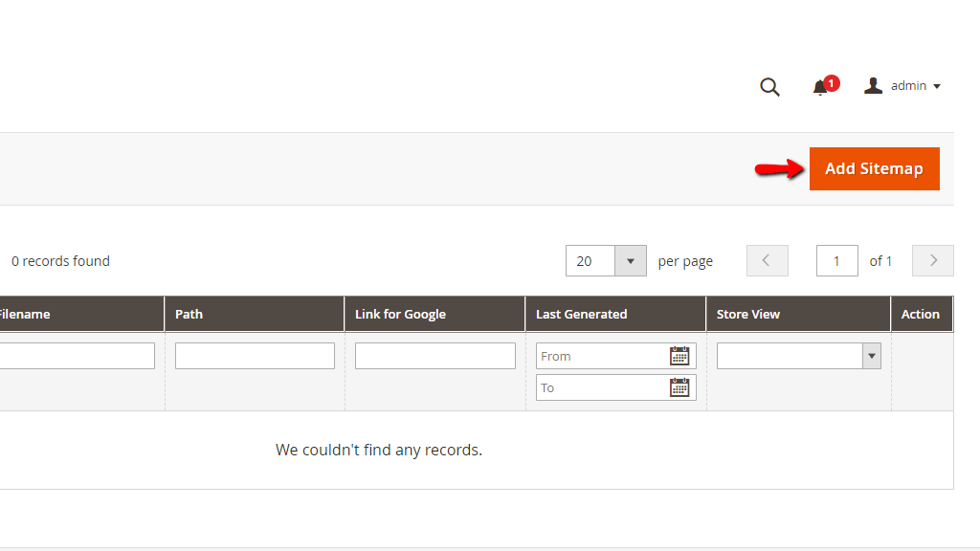This screenshot has width=980, height=551.
Task: Go to next page using arrow icon
Action: tap(932, 260)
